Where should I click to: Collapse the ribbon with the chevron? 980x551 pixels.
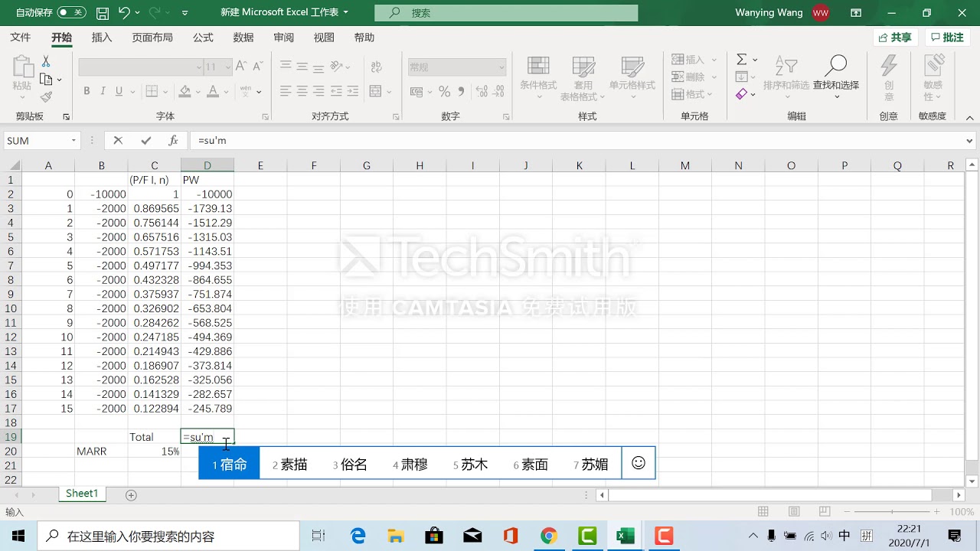pos(969,118)
